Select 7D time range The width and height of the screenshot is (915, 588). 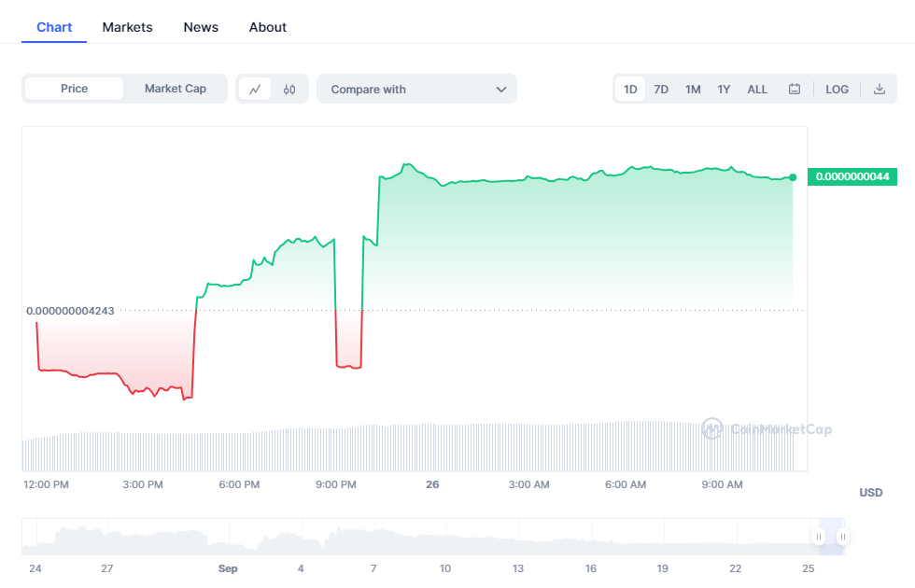[661, 90]
